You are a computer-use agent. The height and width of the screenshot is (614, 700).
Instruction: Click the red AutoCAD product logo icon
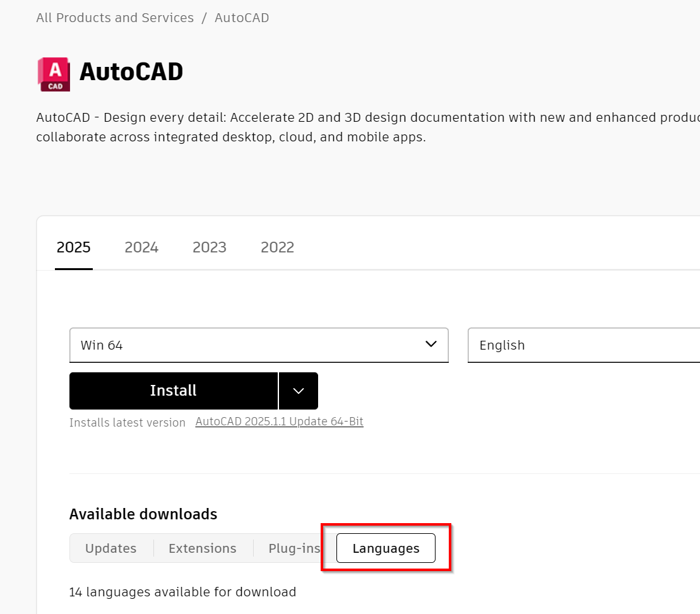tap(54, 74)
